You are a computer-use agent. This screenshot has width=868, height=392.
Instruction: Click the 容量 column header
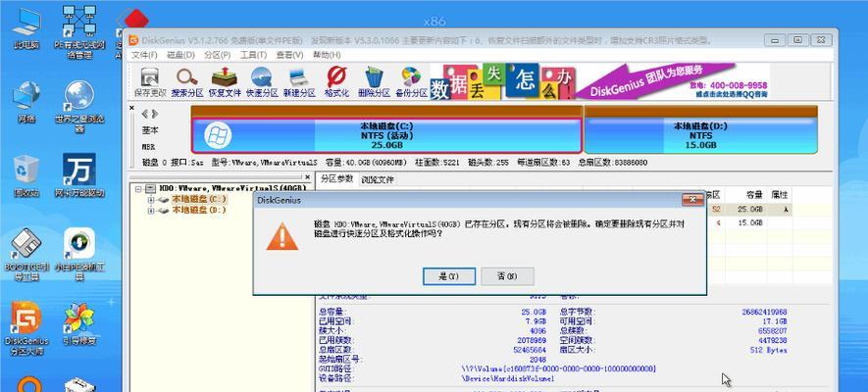[753, 195]
